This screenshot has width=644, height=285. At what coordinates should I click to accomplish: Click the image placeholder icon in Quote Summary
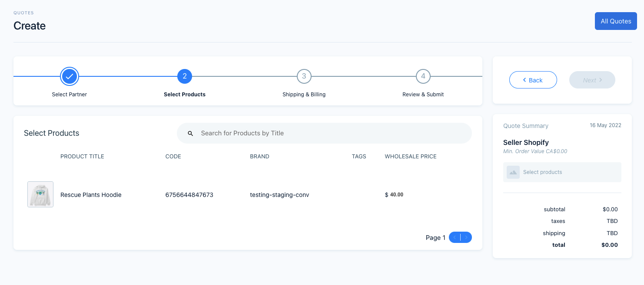pyautogui.click(x=513, y=172)
